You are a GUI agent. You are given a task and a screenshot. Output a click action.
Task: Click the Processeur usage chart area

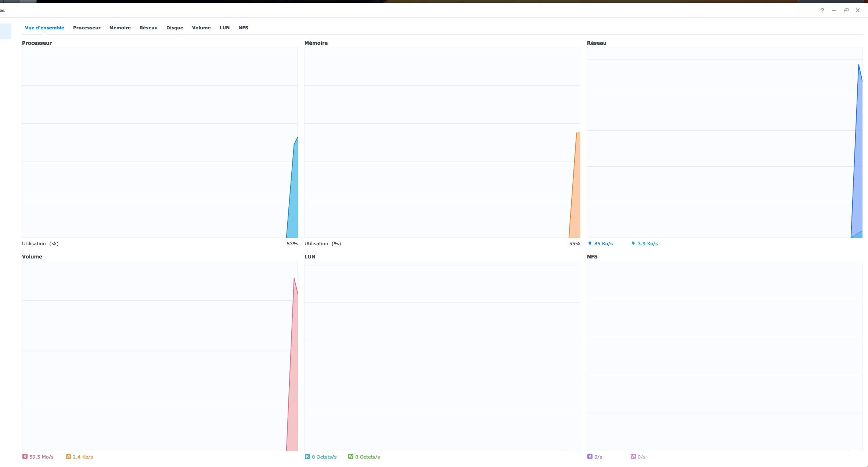[160, 142]
